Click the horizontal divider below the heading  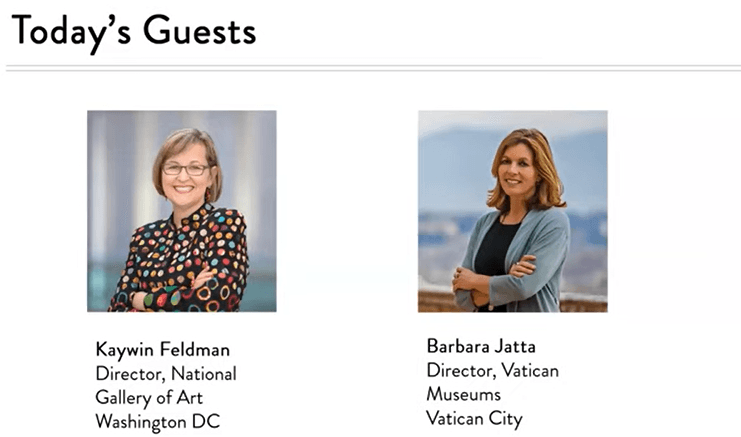tap(370, 69)
